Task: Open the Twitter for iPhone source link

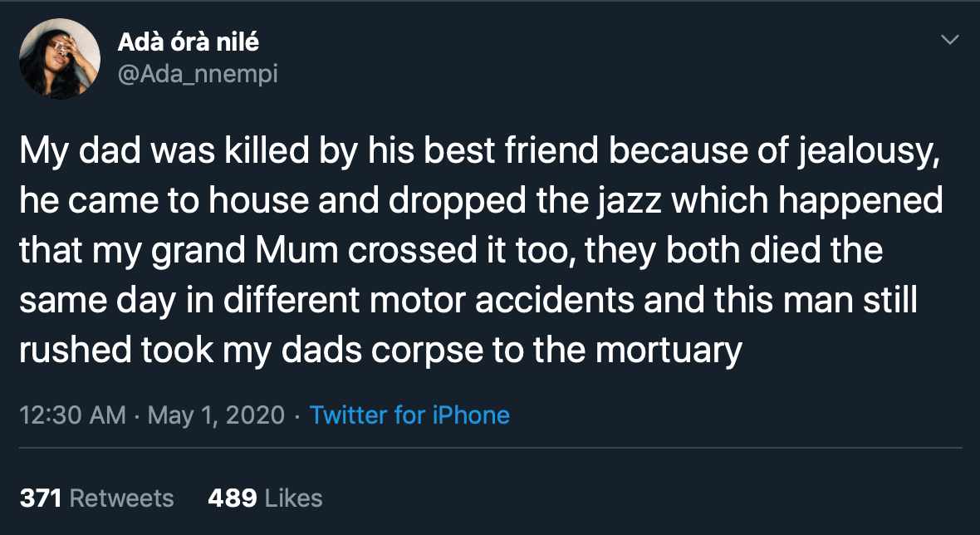Action: [x=409, y=415]
